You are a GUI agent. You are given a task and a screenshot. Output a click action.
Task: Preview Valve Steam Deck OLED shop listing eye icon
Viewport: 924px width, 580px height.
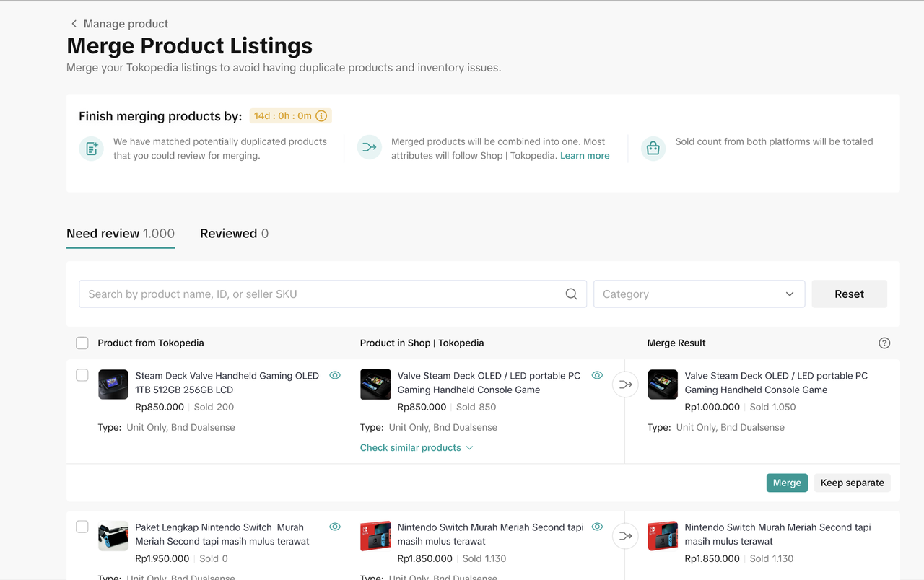pos(597,376)
